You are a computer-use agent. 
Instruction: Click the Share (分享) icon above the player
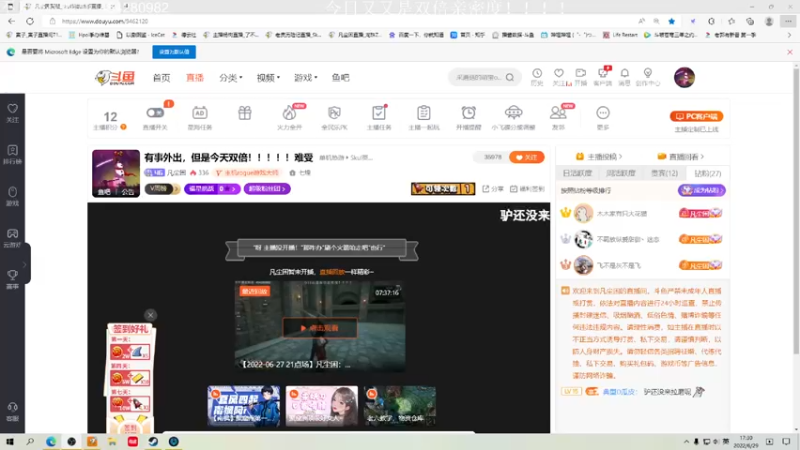click(x=493, y=189)
